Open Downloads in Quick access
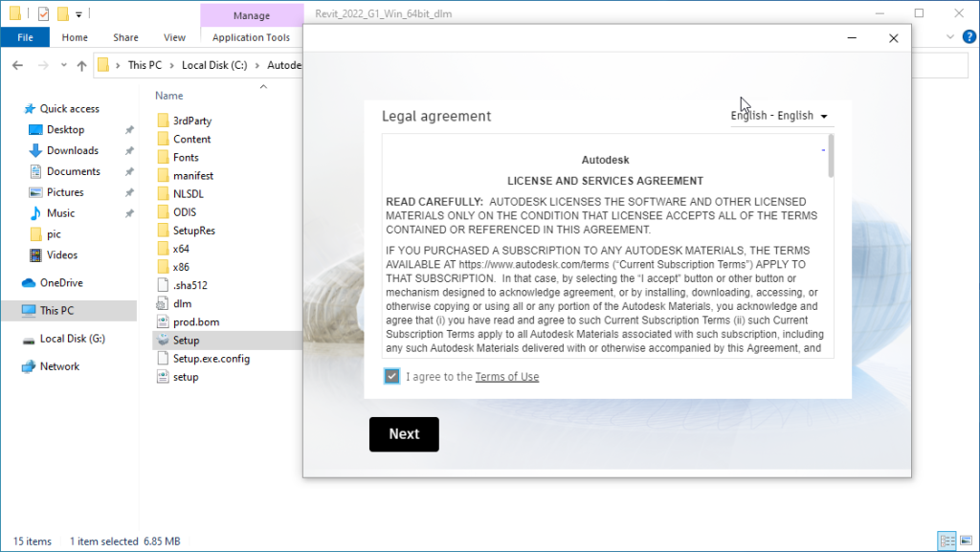Screen dimensions: 980x552 pos(73,150)
